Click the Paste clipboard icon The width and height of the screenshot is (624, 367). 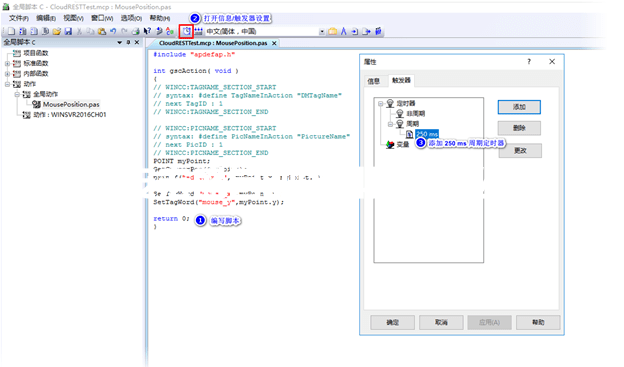click(102, 31)
